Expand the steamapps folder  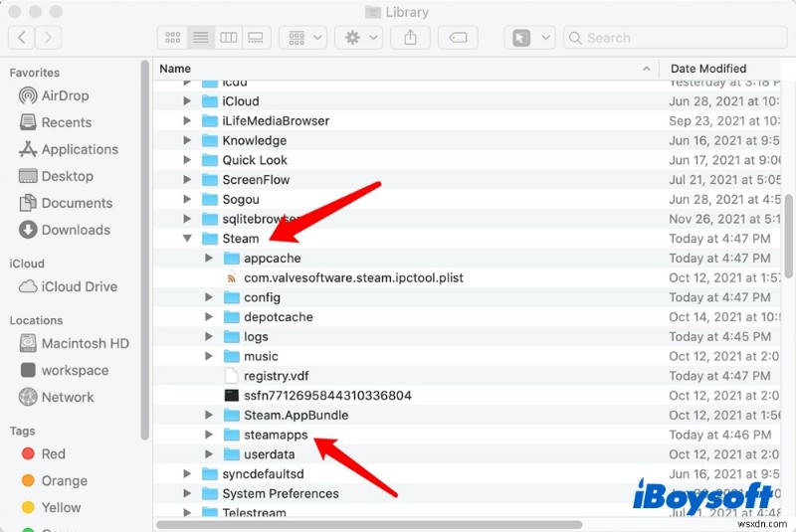(209, 435)
